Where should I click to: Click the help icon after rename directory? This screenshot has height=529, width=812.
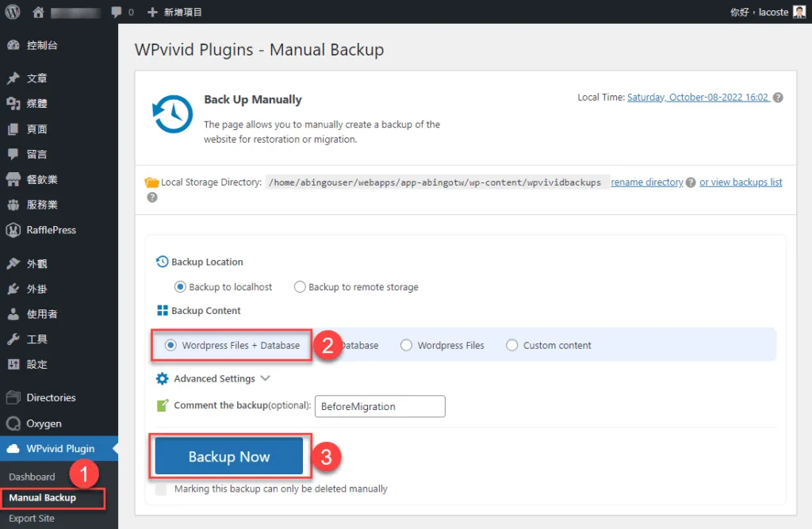pyautogui.click(x=691, y=182)
